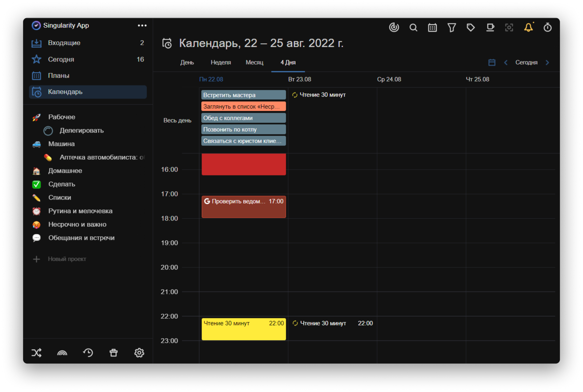Open the focus radar icon in top toolbar
583x392 pixels.
(394, 27)
